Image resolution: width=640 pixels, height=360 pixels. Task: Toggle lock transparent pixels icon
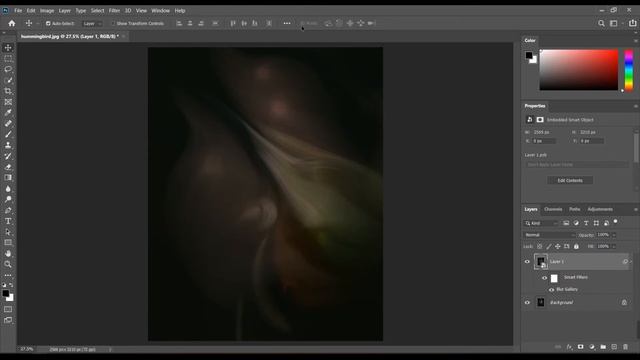(540, 247)
